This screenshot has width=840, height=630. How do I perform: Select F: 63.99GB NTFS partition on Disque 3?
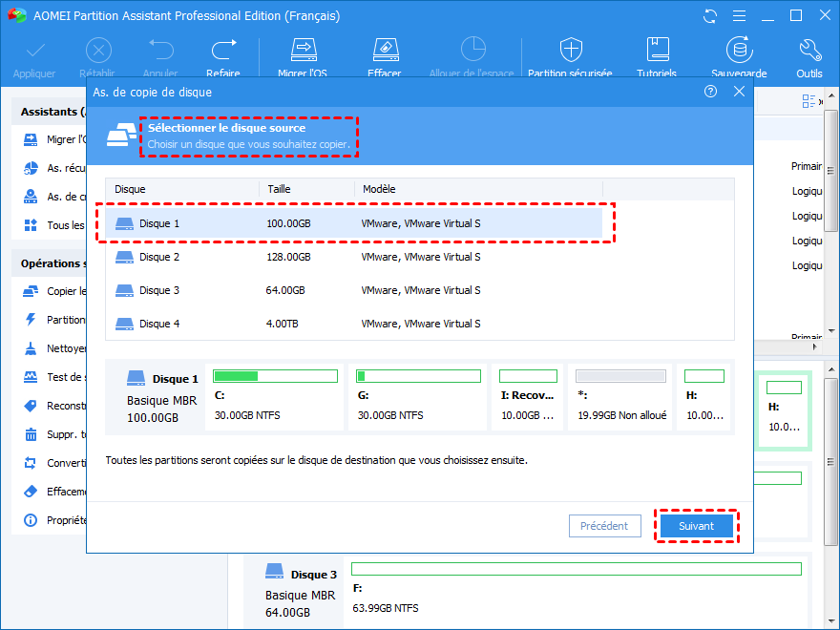(577, 594)
